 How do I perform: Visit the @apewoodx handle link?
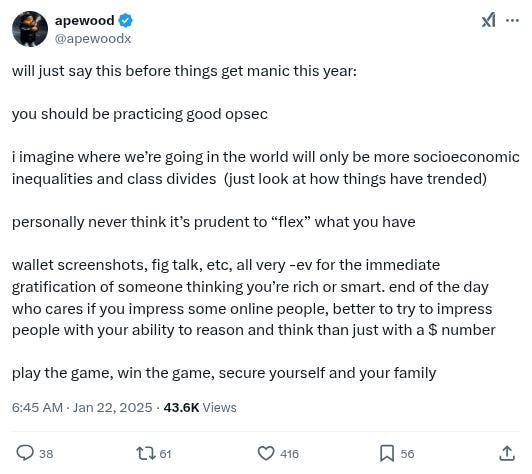93,39
